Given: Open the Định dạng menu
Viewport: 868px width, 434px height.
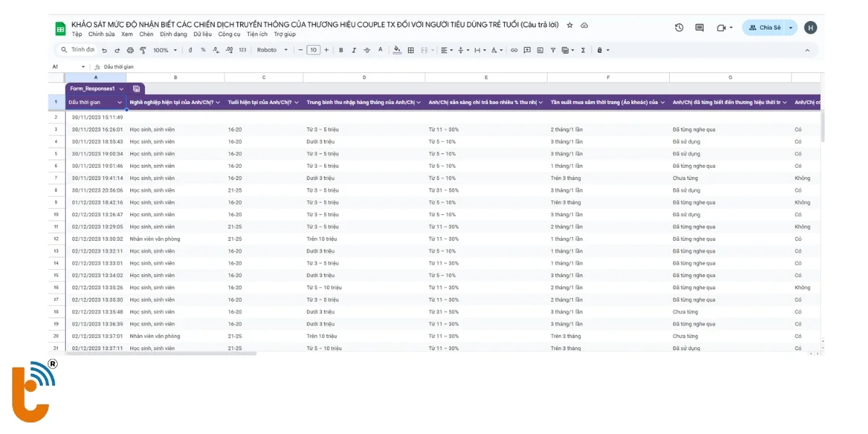Looking at the screenshot, I should click(174, 34).
